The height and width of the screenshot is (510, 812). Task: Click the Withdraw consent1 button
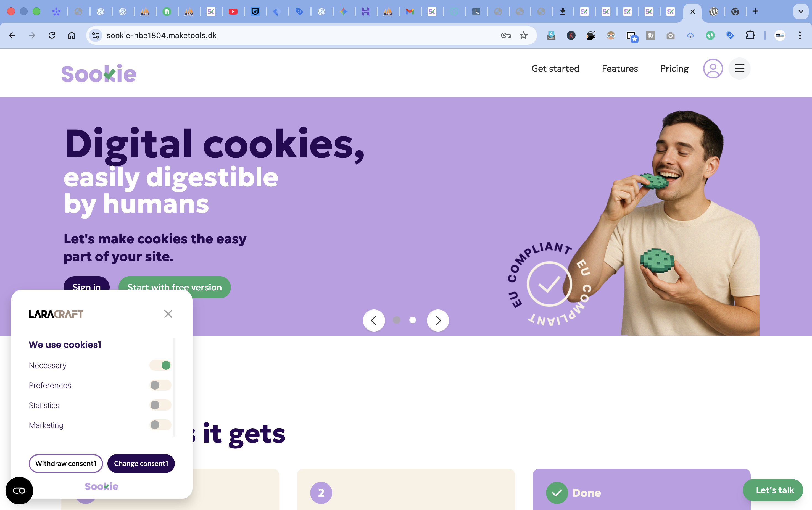[66, 464]
